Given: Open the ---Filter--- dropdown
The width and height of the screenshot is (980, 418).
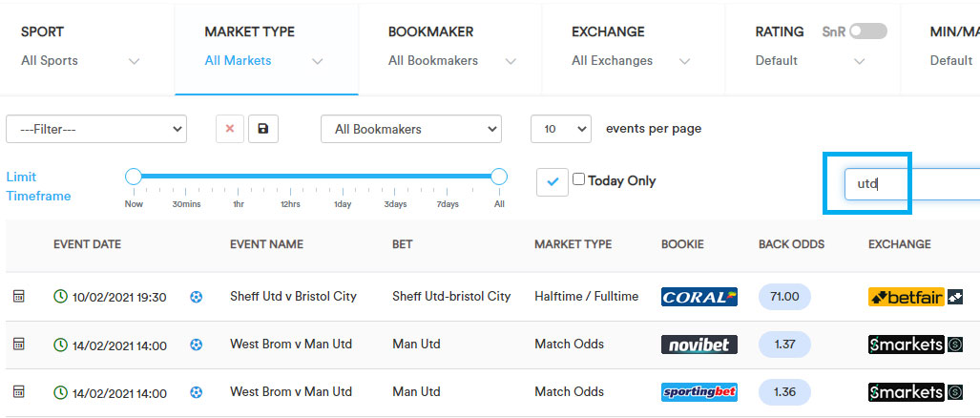Looking at the screenshot, I should point(96,129).
